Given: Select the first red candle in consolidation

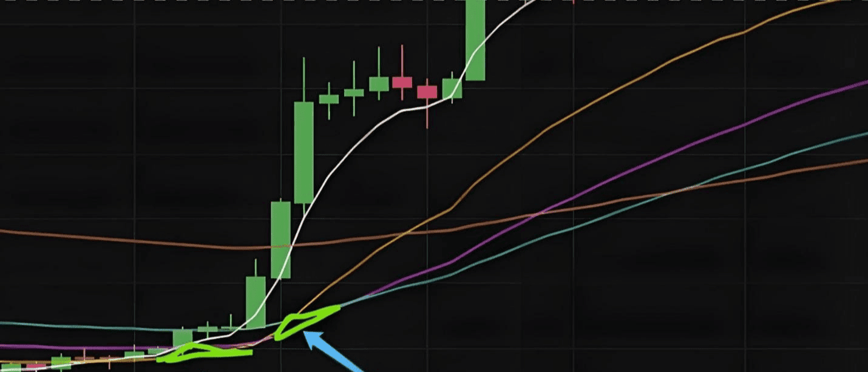Looking at the screenshot, I should click(x=402, y=82).
